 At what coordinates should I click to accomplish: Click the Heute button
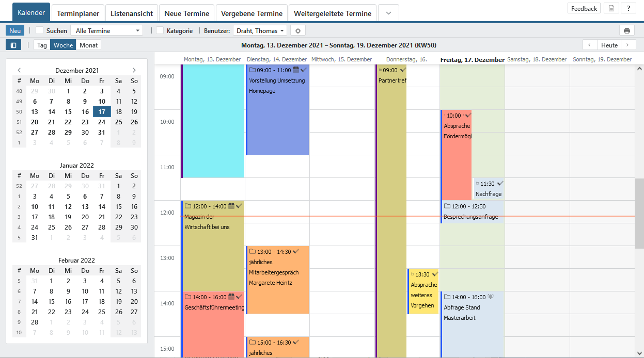(609, 45)
